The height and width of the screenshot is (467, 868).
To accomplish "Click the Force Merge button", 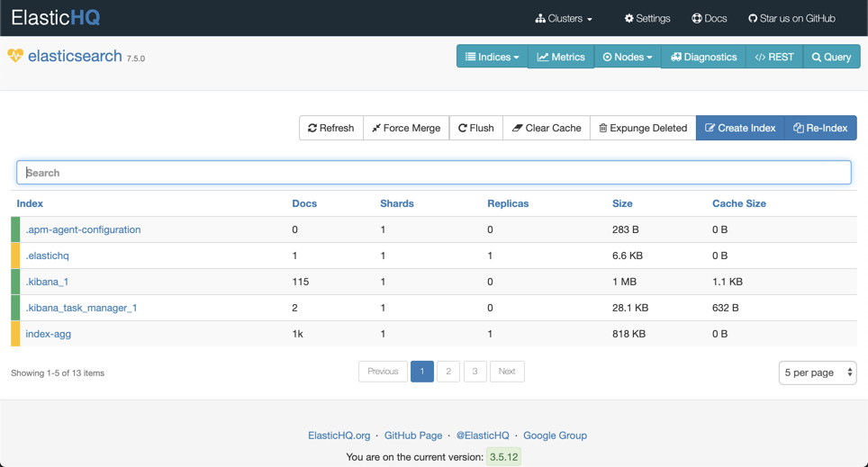I will (406, 128).
